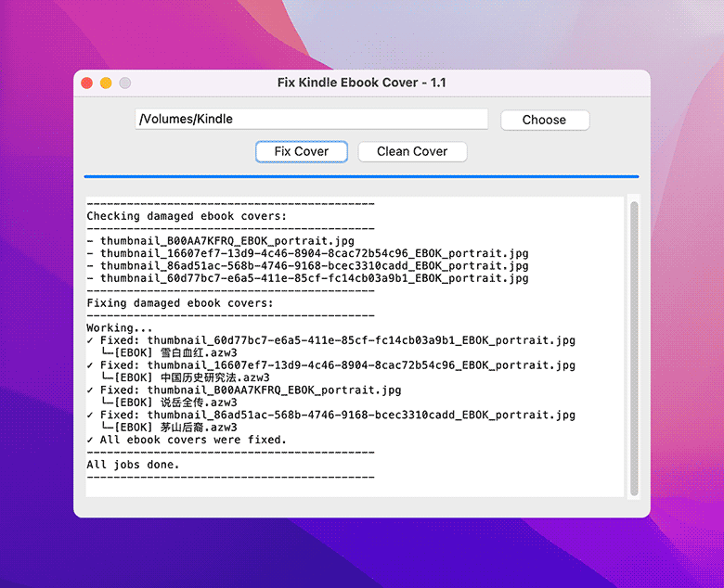Click the grey zoom window button
The width and height of the screenshot is (724, 588).
tap(124, 83)
